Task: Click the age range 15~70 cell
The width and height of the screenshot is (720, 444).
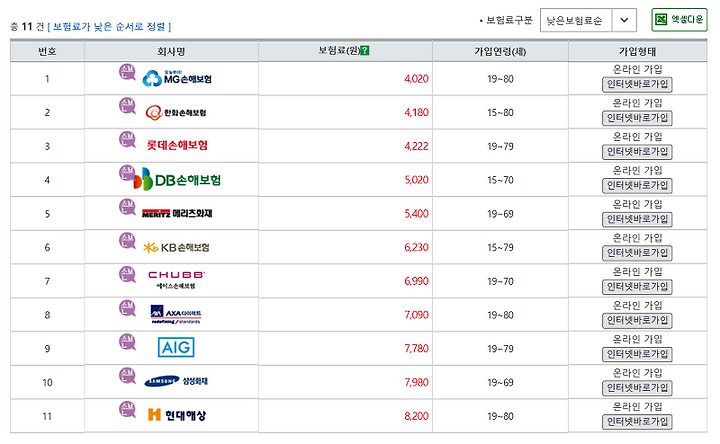Action: [x=500, y=180]
